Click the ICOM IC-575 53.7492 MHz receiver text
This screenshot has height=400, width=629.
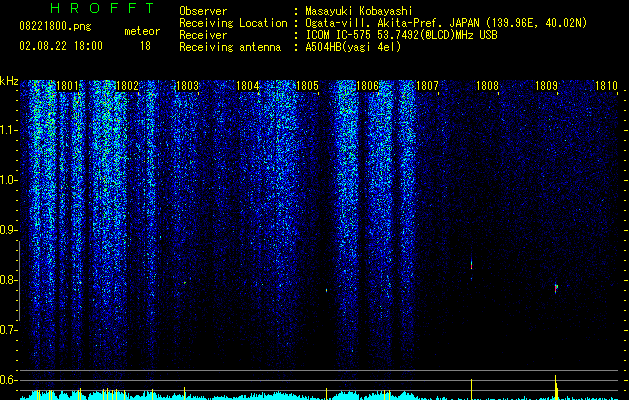click(401, 35)
